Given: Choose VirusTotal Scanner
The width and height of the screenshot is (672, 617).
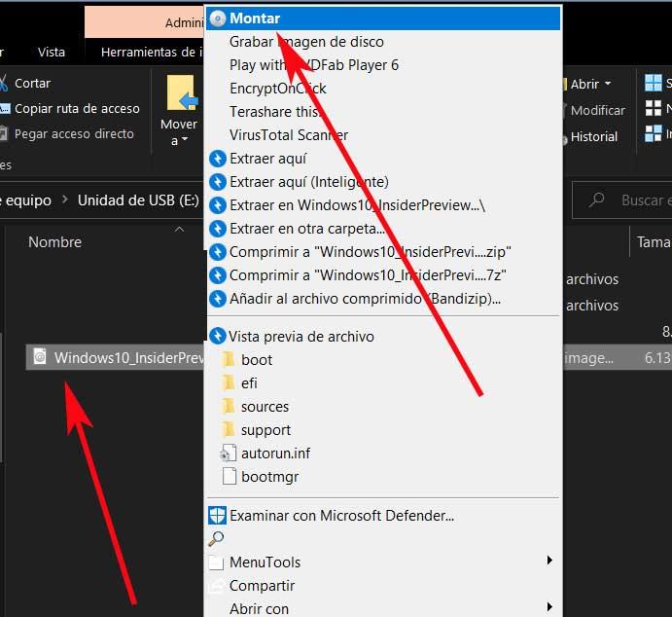Looking at the screenshot, I should (383, 135).
